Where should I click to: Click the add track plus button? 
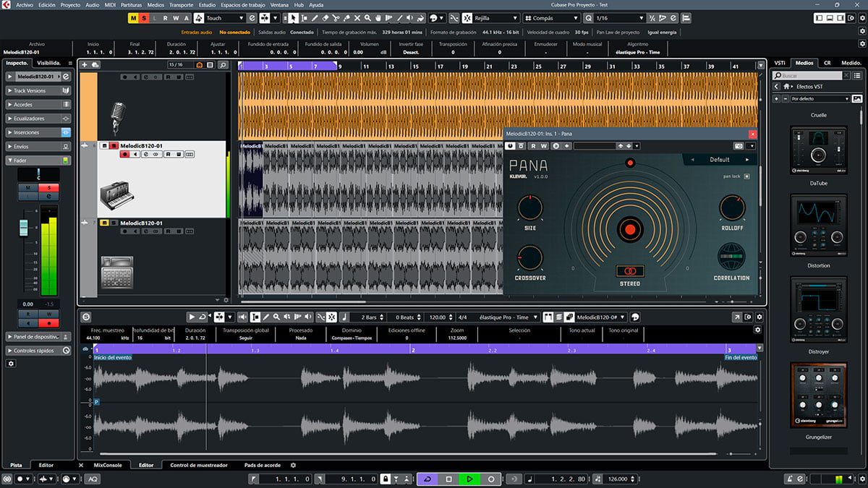coord(85,65)
